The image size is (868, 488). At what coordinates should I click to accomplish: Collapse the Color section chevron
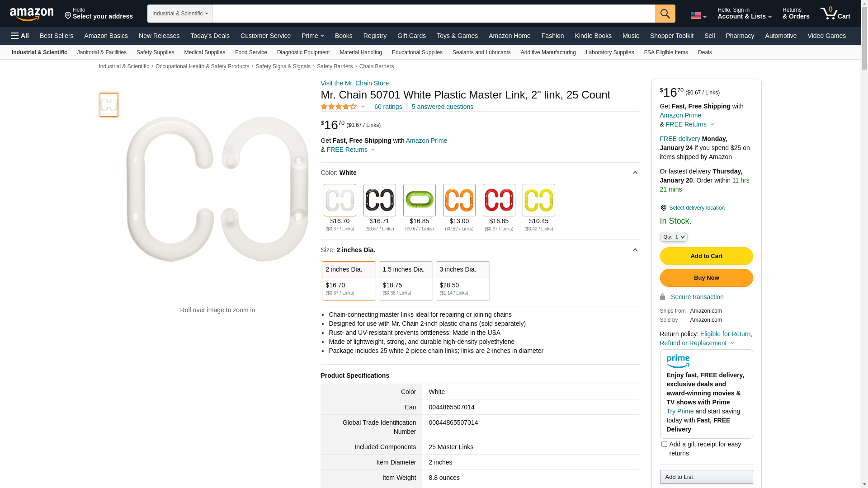635,173
